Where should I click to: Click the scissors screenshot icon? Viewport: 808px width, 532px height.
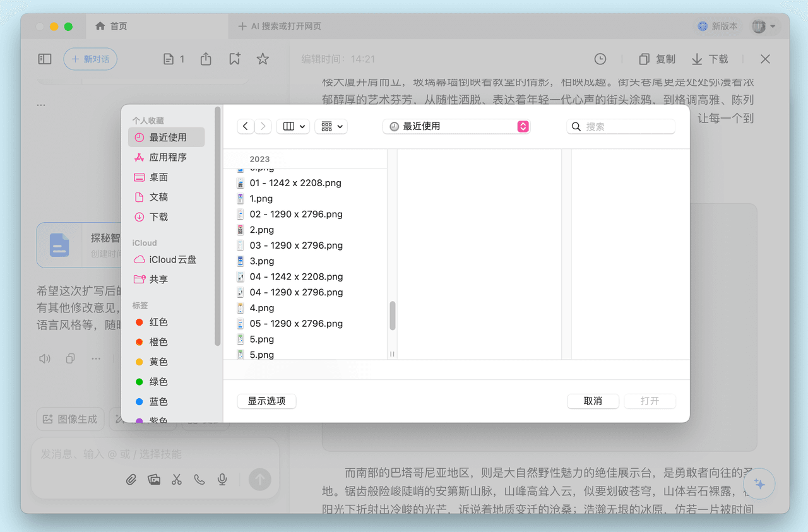coord(176,480)
